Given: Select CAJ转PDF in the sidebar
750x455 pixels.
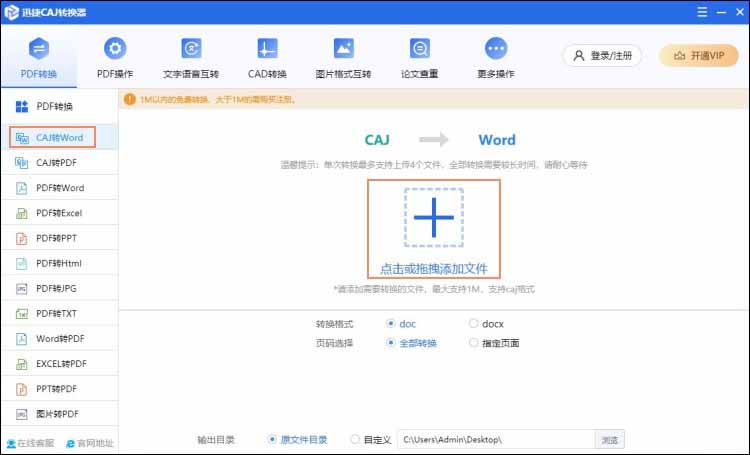Looking at the screenshot, I should pos(58,162).
